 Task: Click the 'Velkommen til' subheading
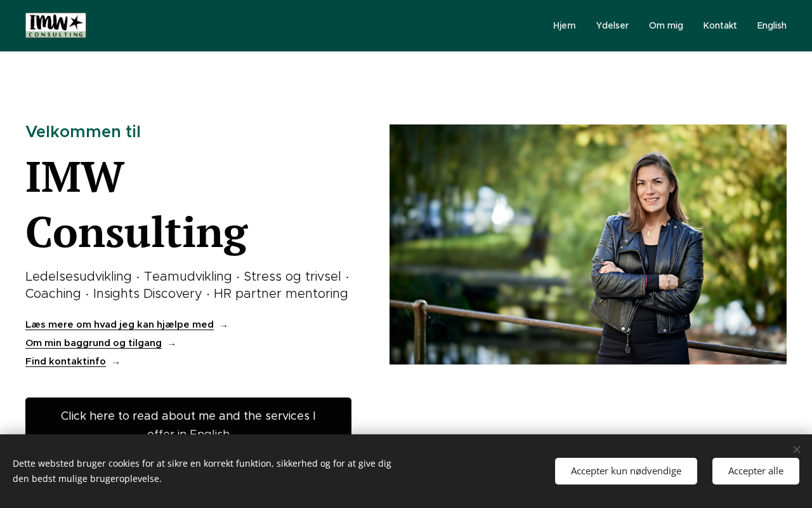(83, 132)
